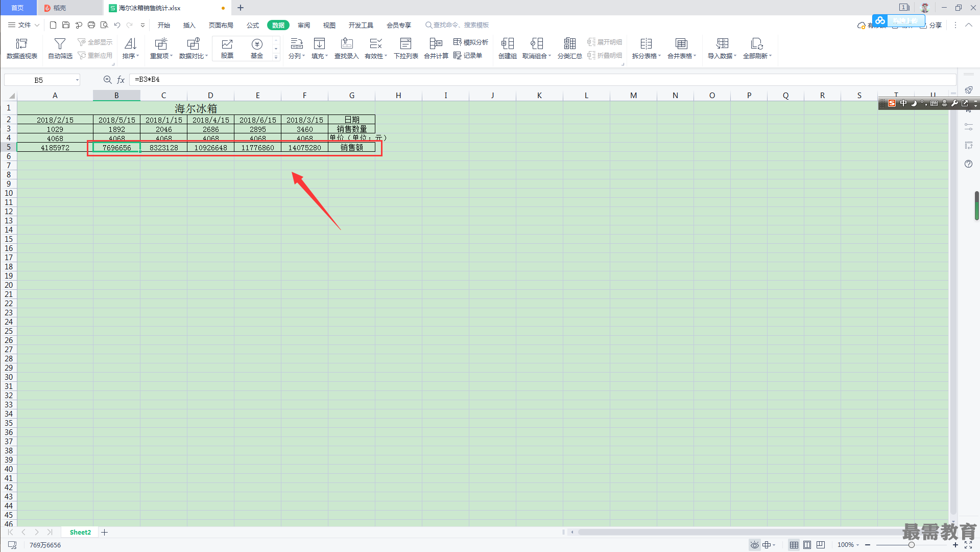Screen dimensions: 980x552
Task: Open the Page Layout (页面布局) tab
Action: (x=221, y=25)
